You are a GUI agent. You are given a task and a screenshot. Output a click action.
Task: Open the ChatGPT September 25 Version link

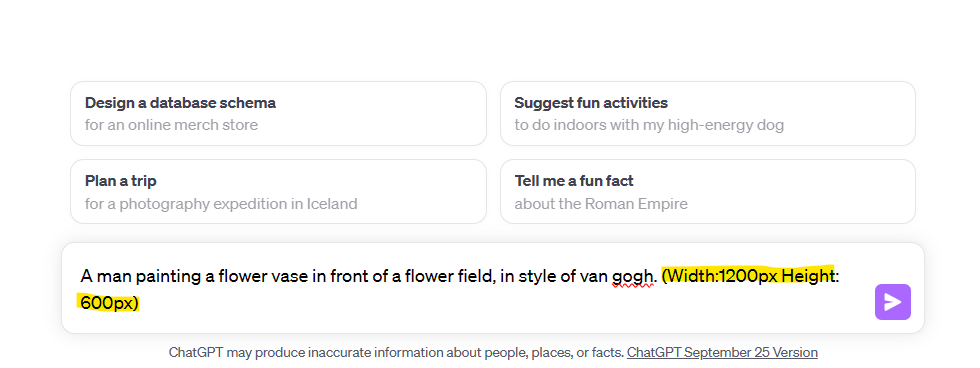(722, 352)
